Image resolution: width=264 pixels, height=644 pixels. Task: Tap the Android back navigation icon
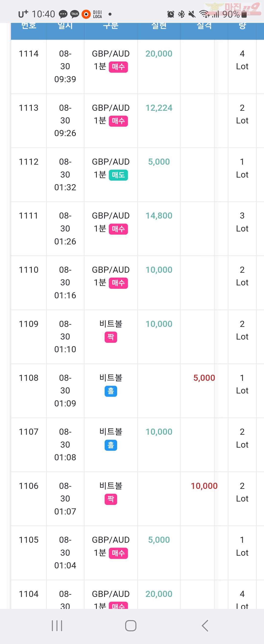(x=205, y=626)
